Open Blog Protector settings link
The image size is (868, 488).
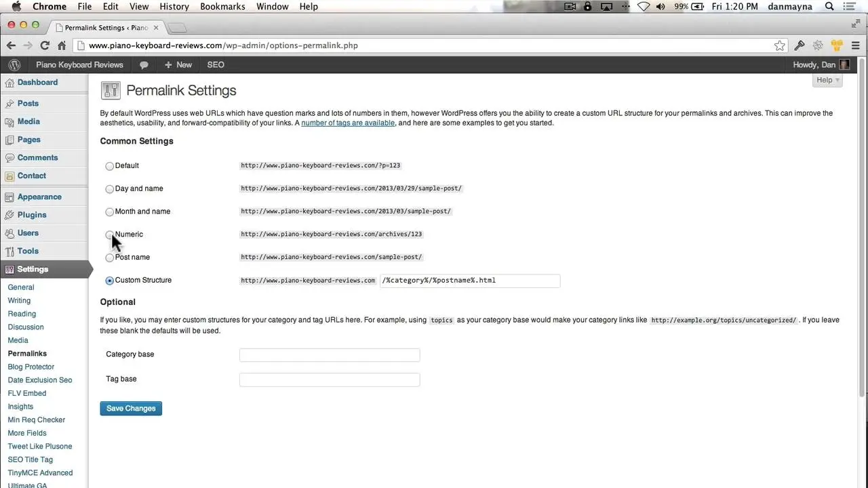pos(31,367)
